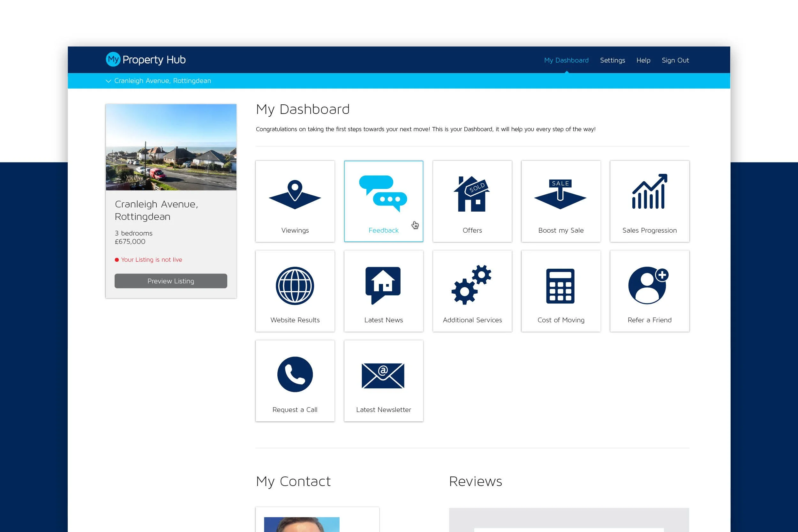Click the Feedback tile label
798x532 pixels.
pos(383,230)
